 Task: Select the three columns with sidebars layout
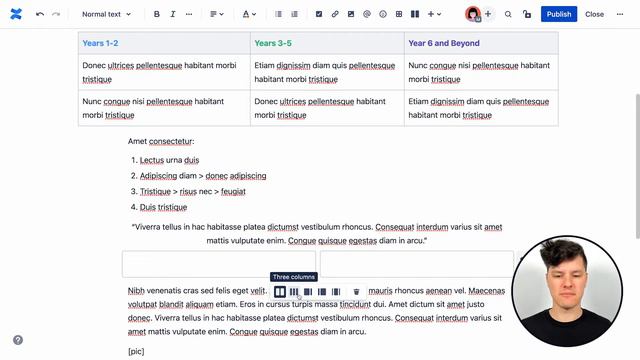pos(336,291)
